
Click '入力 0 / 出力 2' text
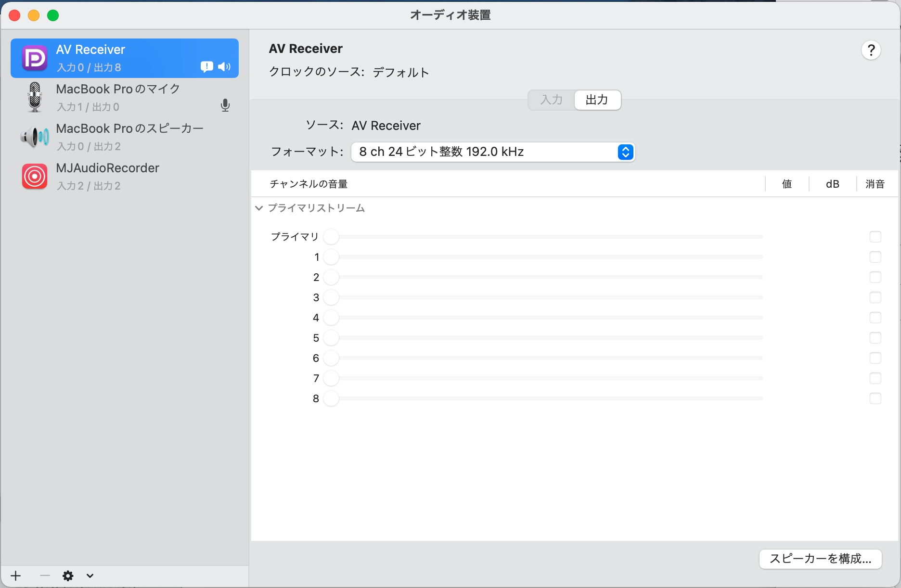[89, 146]
